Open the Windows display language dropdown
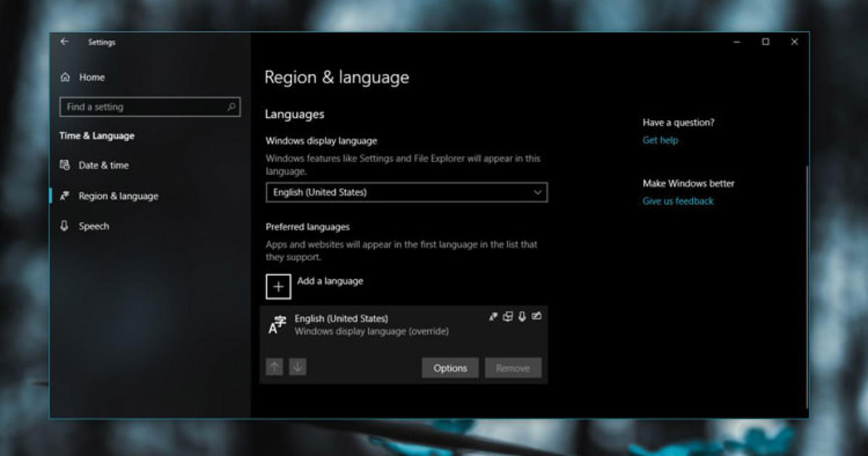Screen dimensions: 868x456 (406, 193)
